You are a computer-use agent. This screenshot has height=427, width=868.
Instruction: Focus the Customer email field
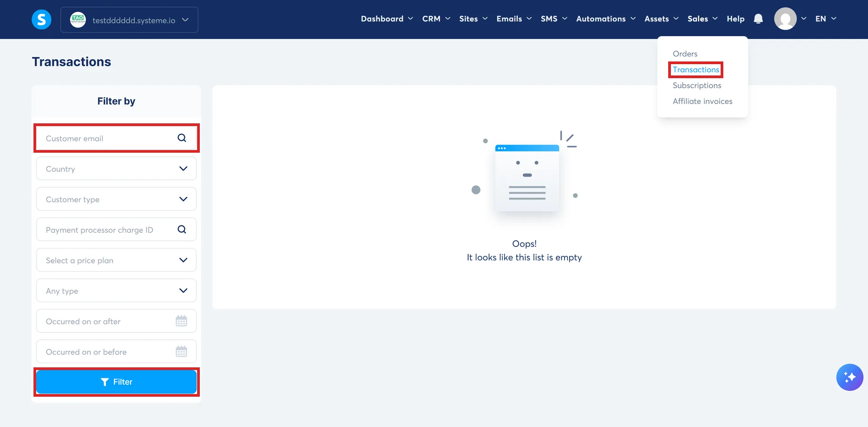116,138
